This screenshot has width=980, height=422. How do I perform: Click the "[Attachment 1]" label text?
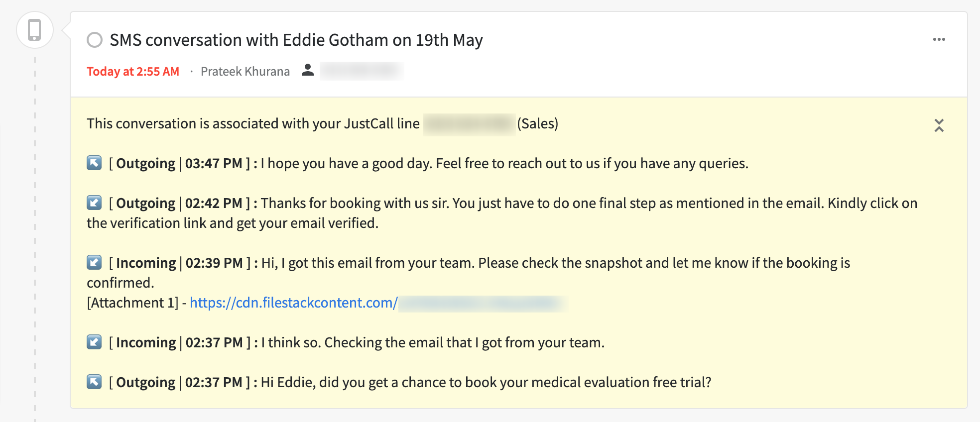click(132, 303)
